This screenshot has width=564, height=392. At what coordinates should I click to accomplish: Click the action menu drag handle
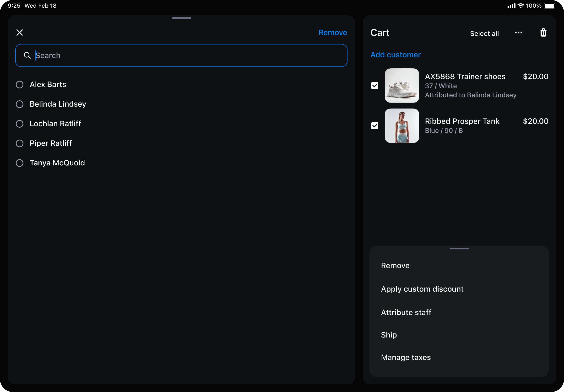click(459, 249)
